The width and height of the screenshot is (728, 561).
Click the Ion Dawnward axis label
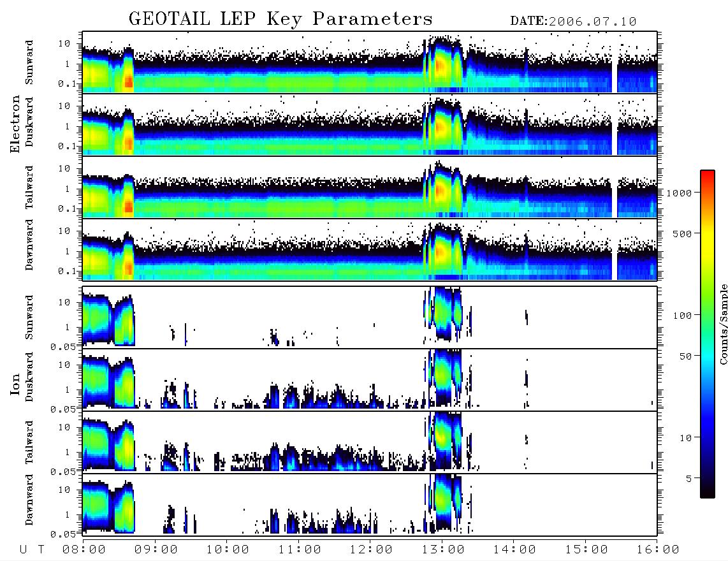(29, 500)
